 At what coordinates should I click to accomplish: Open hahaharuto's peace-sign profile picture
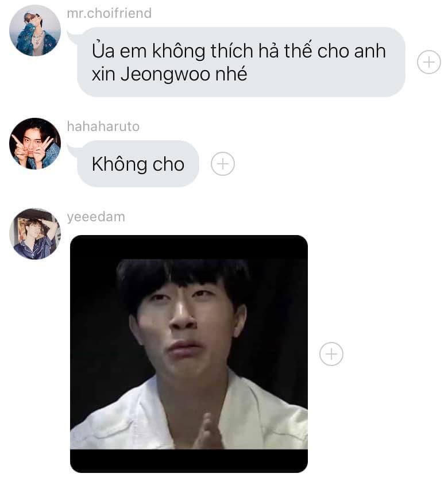[35, 144]
